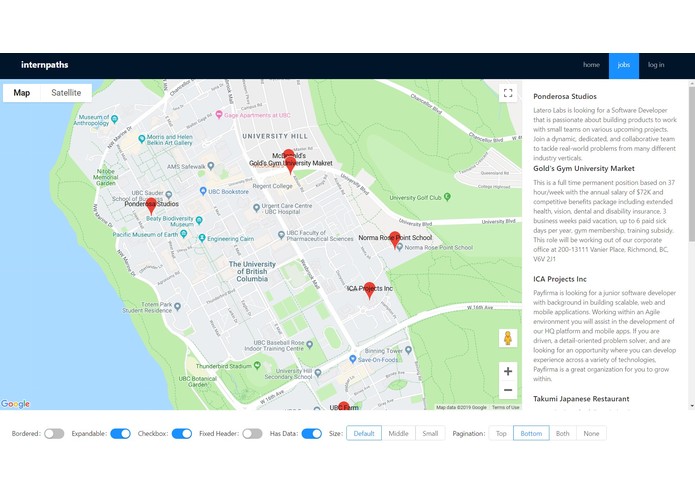Set pagination to None
This screenshot has width=695, height=494.
(591, 433)
